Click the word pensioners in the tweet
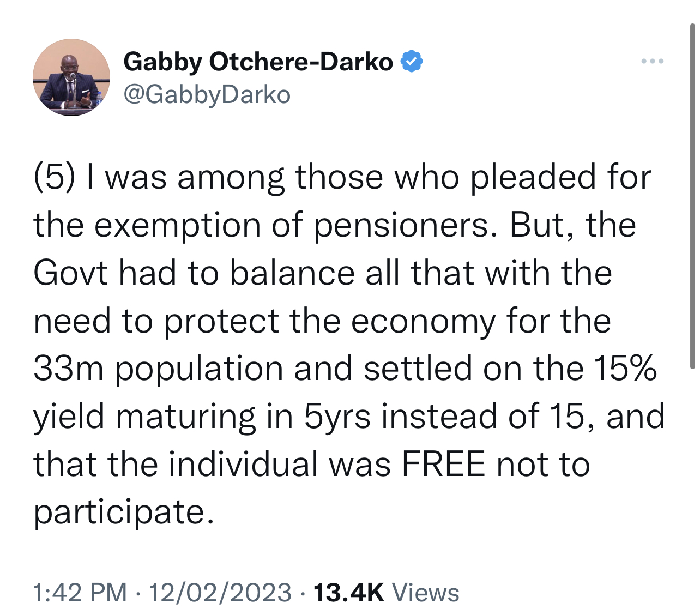 [402, 226]
